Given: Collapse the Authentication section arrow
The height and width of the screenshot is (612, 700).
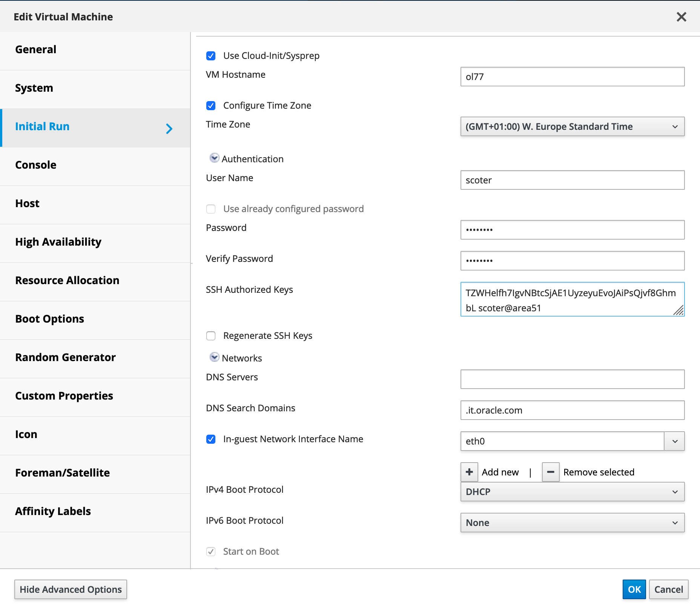Looking at the screenshot, I should coord(214,158).
